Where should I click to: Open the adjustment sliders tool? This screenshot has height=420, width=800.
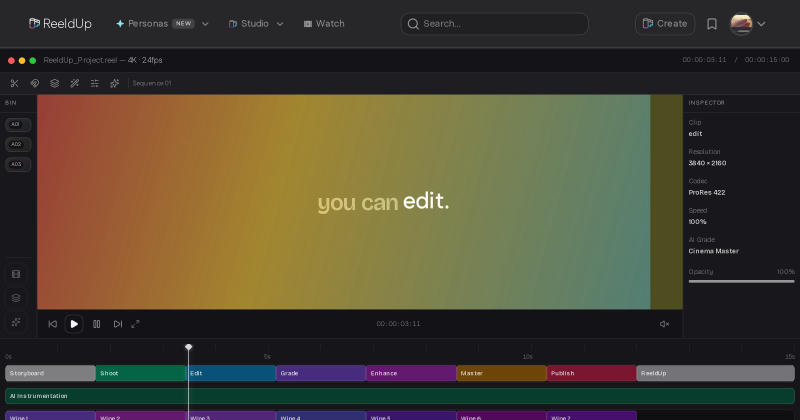coord(94,83)
